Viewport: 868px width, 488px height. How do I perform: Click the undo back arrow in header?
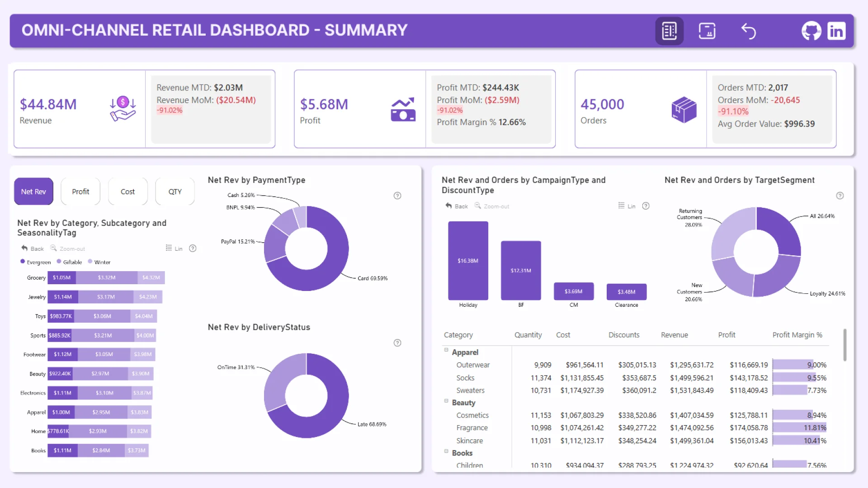(x=749, y=31)
